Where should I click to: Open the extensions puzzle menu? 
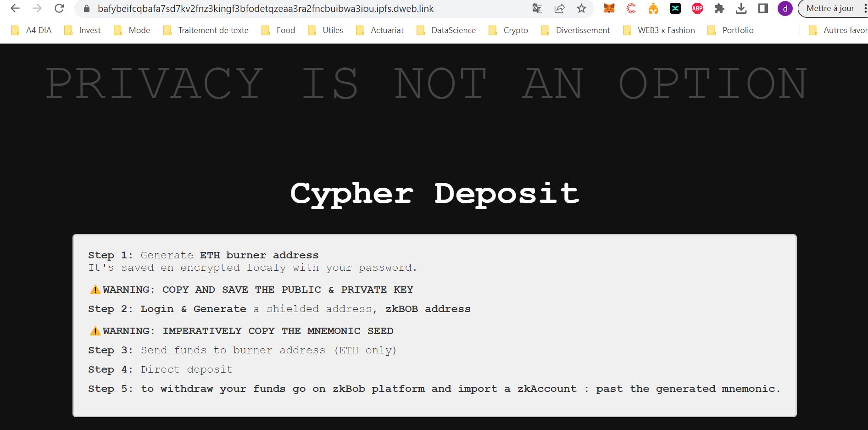[x=719, y=8]
